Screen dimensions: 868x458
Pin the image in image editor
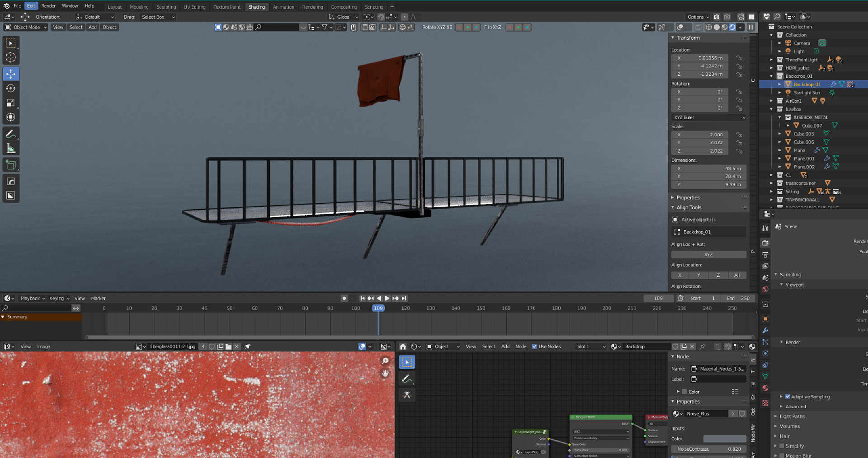(247, 346)
